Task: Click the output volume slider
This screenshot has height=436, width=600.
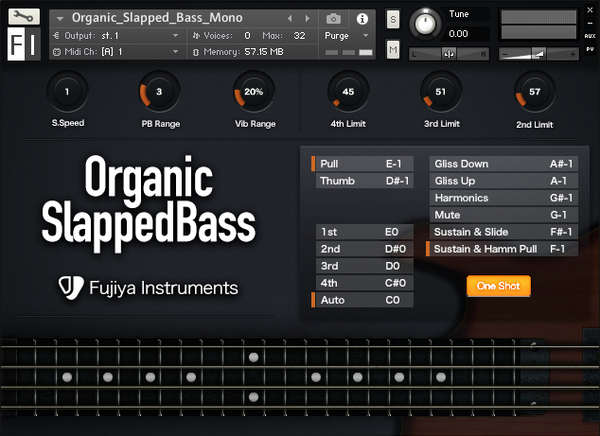Action: point(538,54)
